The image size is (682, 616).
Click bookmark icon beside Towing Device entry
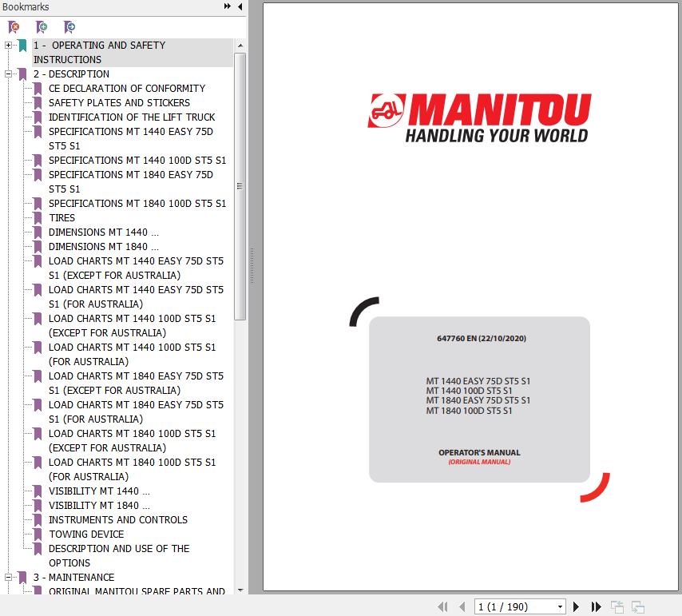point(38,535)
